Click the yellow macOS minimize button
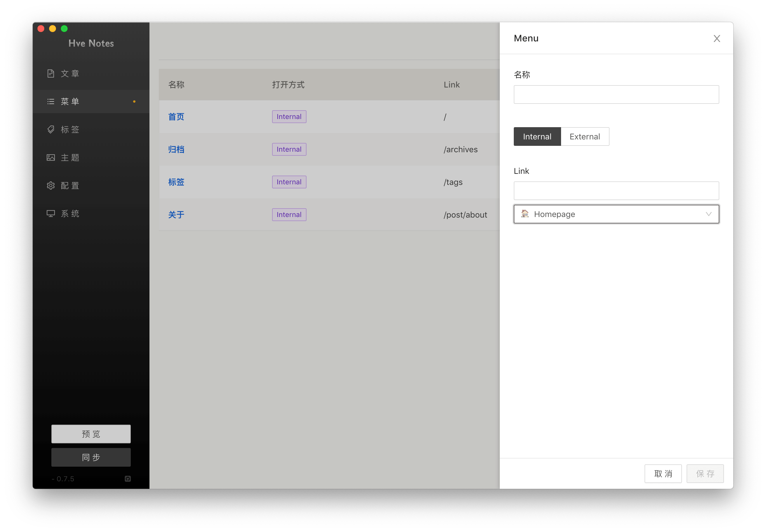The width and height of the screenshot is (766, 532). (53, 29)
